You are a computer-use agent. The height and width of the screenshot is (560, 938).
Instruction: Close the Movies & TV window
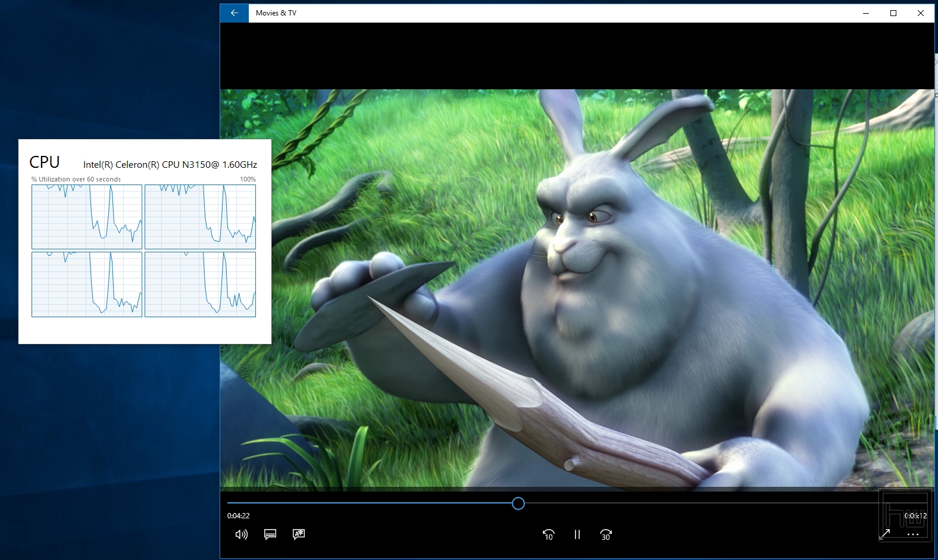click(x=921, y=13)
